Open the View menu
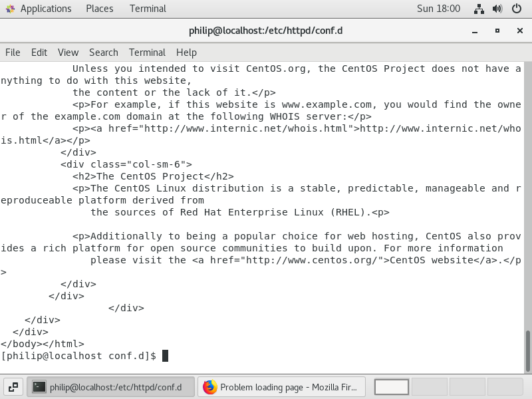The image size is (532, 399). 68,53
